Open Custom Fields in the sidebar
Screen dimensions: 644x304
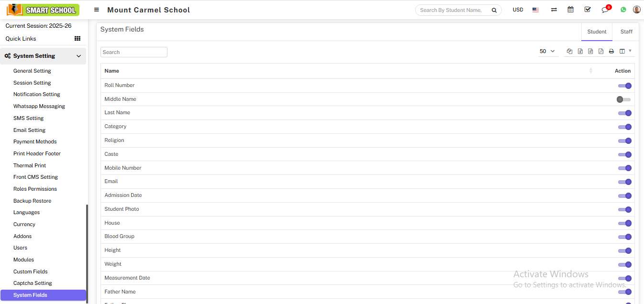click(31, 271)
